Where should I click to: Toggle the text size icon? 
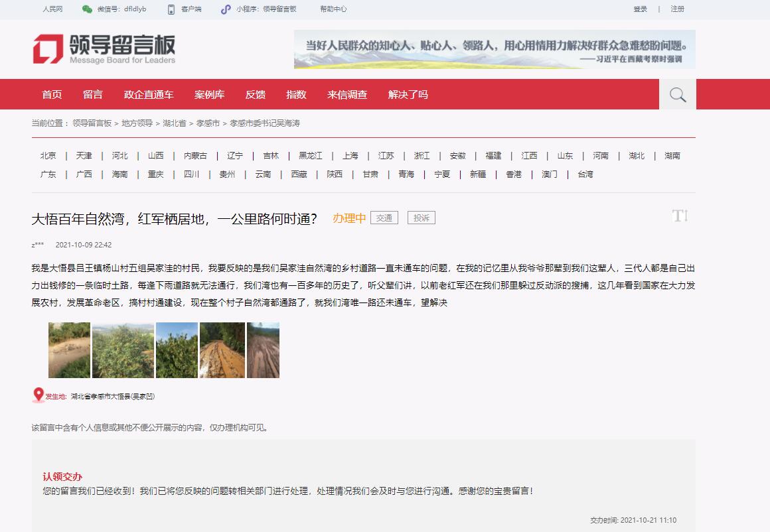pyautogui.click(x=680, y=216)
